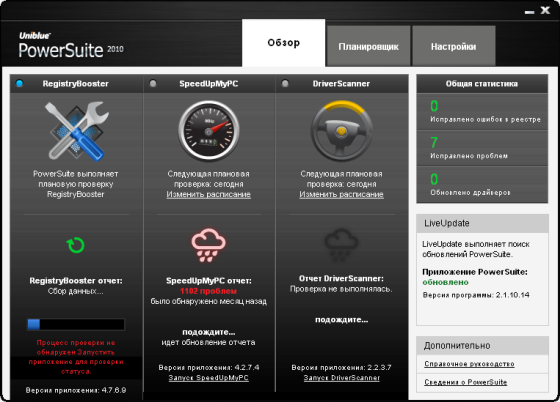Click 'Проверка не выполнялась.' under DriverScanner
This screenshot has width=560, height=402.
pos(341,289)
